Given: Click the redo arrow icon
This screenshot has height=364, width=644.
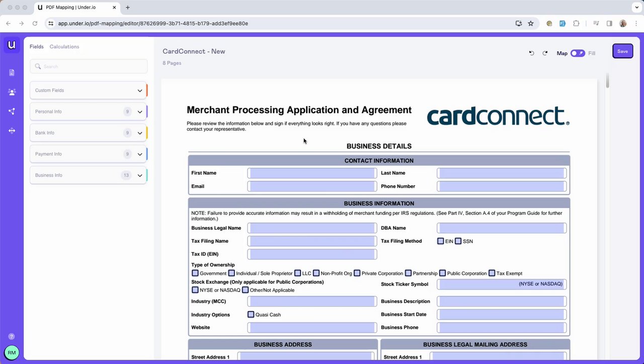Looking at the screenshot, I should (x=545, y=53).
